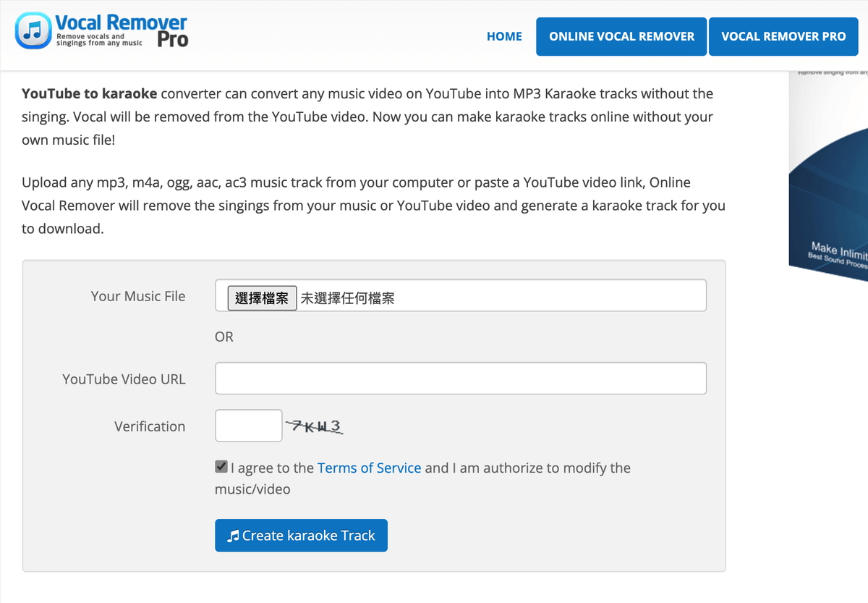Click the 'I agree to the' label text
The image size is (868, 603).
coord(273,468)
